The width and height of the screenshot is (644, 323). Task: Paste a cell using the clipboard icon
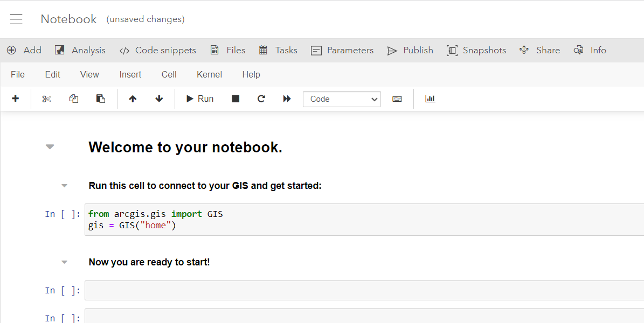[x=100, y=99]
